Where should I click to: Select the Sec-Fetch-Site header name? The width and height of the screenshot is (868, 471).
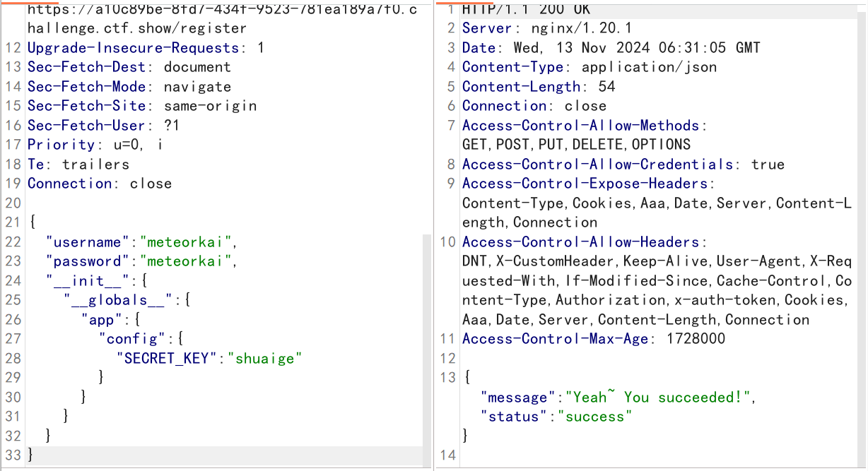click(x=86, y=106)
